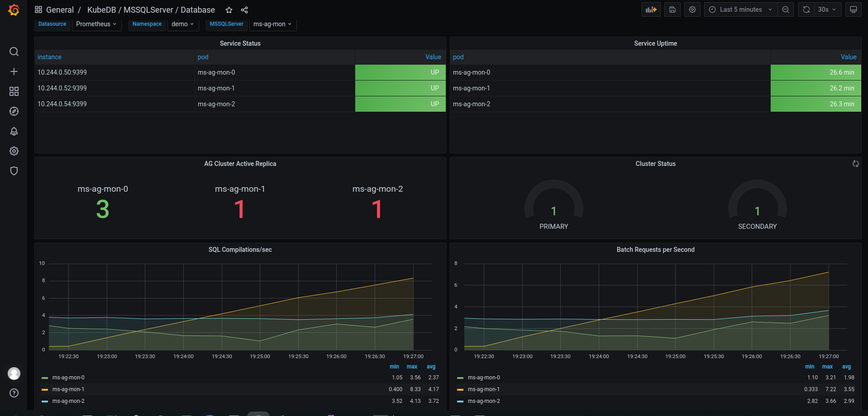868x416 pixels.
Task: Open the Create plus menu in sidebar
Action: click(x=14, y=71)
